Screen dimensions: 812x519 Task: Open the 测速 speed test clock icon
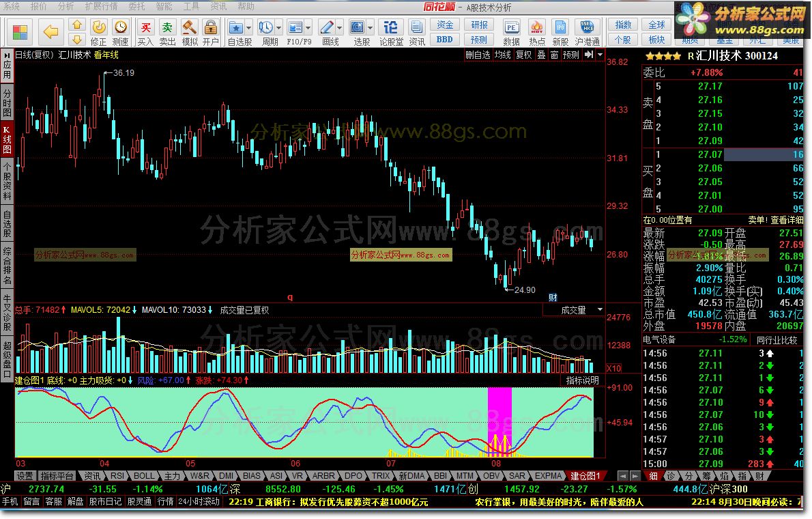point(120,32)
